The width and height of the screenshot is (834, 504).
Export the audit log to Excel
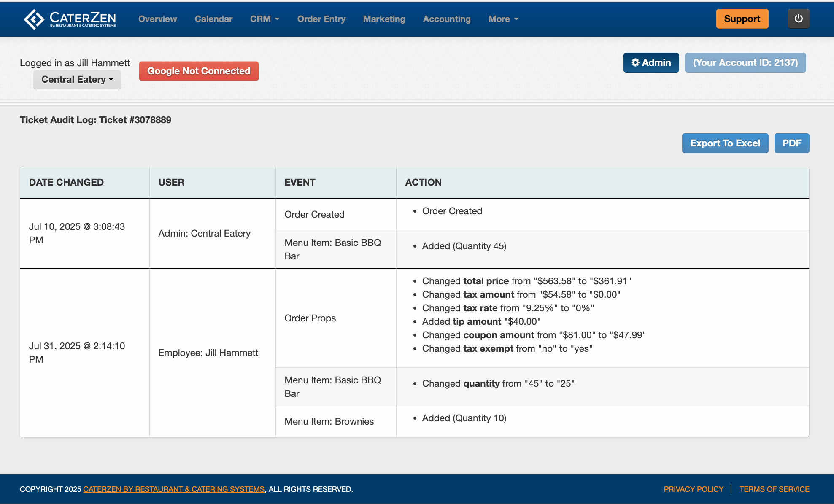click(x=725, y=143)
